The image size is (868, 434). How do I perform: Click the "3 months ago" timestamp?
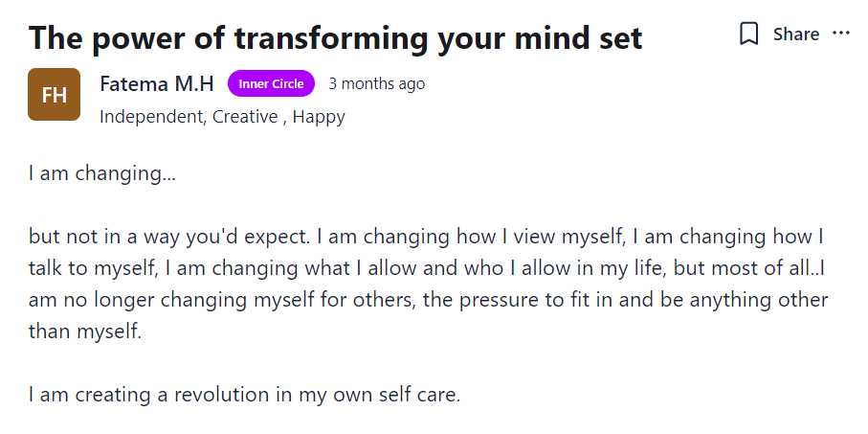point(376,84)
